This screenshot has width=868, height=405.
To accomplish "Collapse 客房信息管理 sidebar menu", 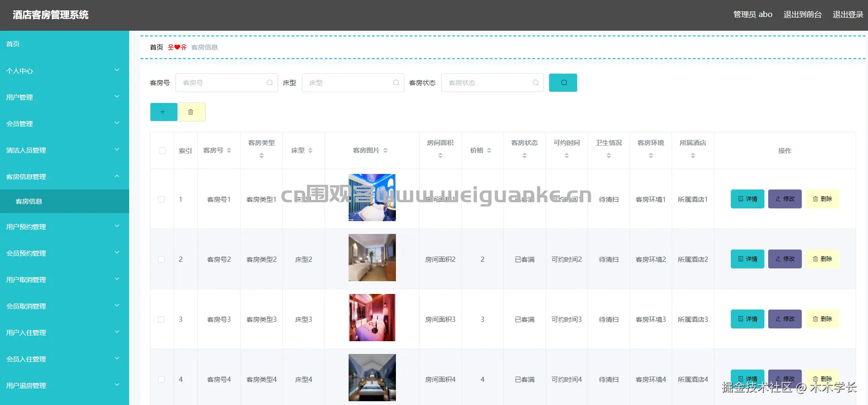I will point(64,176).
